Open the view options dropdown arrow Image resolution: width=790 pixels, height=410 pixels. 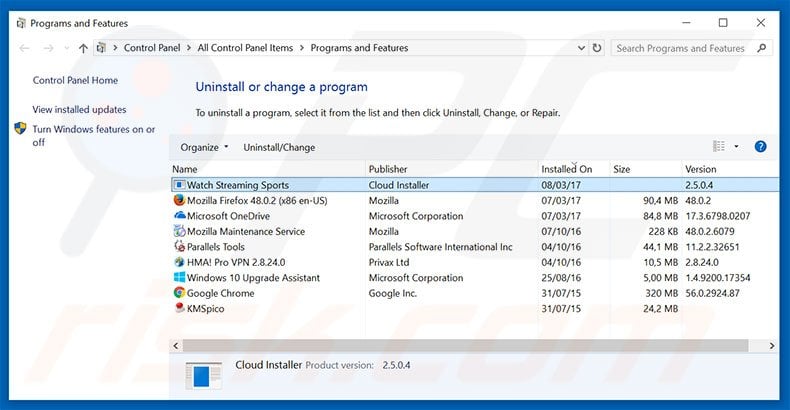[x=736, y=147]
